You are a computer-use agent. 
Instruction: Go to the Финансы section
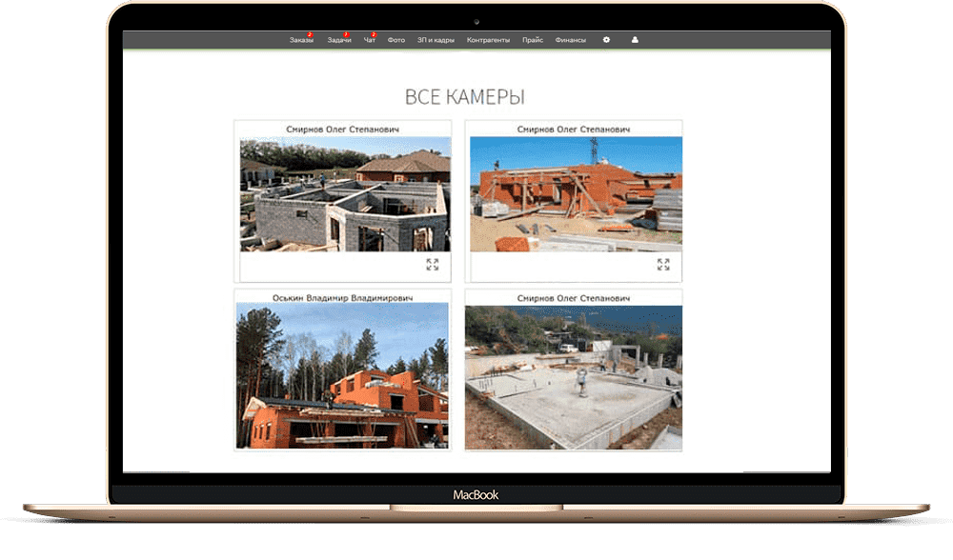point(571,41)
